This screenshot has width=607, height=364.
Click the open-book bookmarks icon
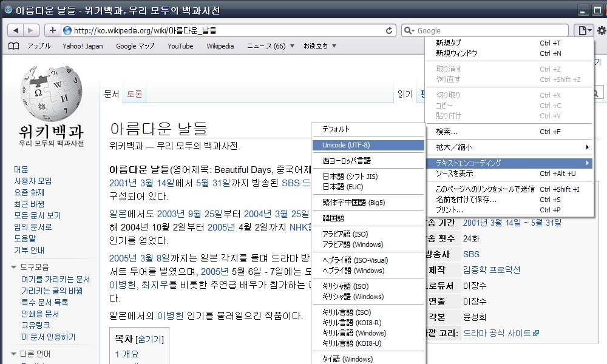13,46
